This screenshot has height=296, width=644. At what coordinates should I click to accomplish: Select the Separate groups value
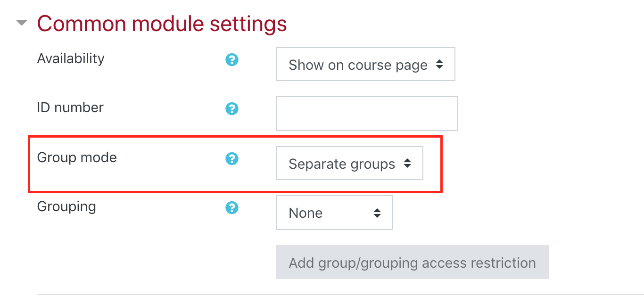pyautogui.click(x=349, y=164)
